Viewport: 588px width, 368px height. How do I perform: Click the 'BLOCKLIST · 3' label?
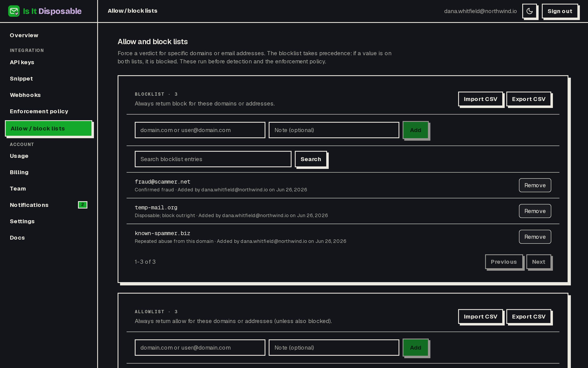(156, 94)
